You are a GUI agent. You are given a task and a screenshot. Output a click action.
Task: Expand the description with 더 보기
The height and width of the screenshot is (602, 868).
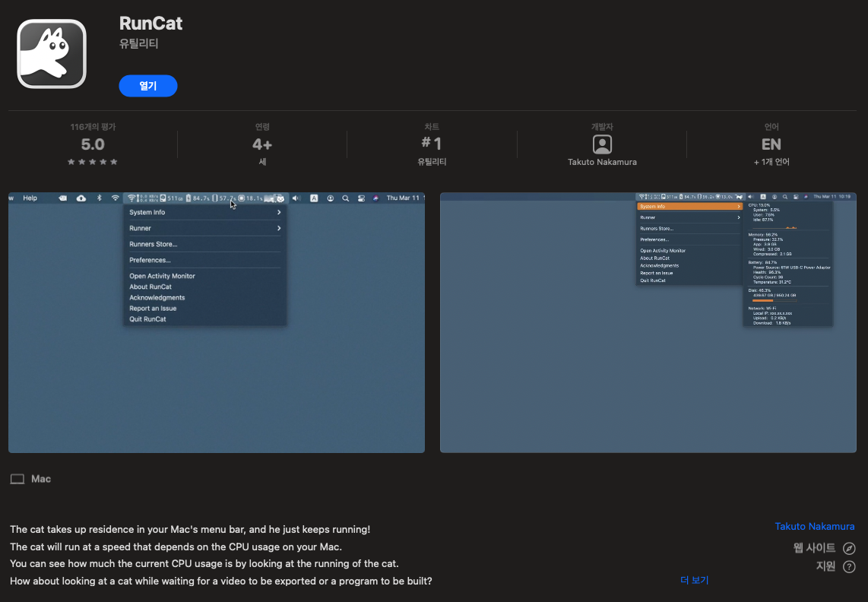click(x=694, y=580)
